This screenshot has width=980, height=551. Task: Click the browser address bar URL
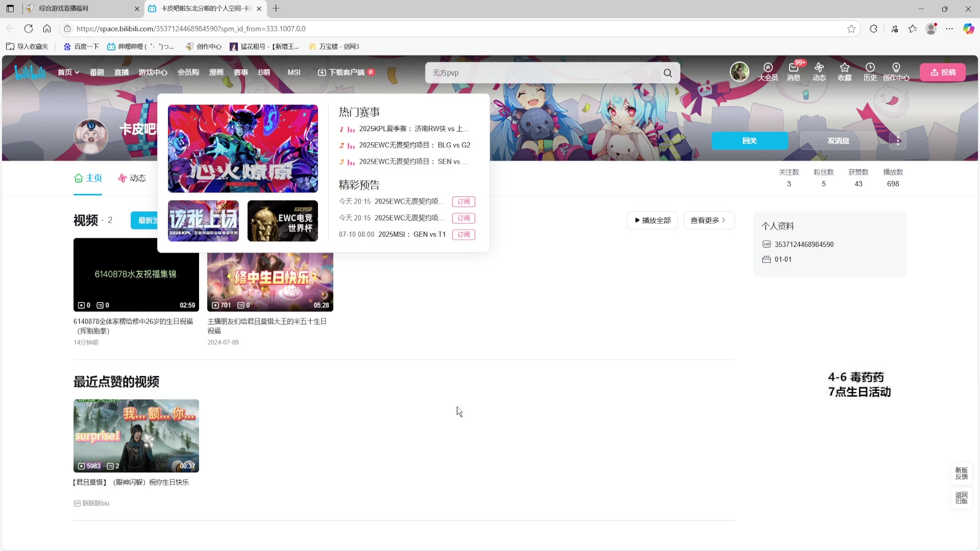[x=191, y=29]
